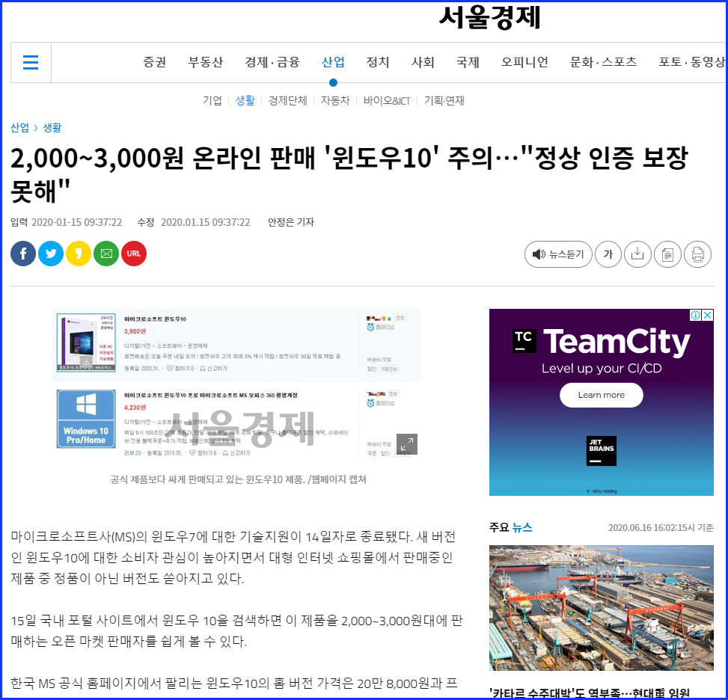Copy article URL red button

tap(134, 254)
